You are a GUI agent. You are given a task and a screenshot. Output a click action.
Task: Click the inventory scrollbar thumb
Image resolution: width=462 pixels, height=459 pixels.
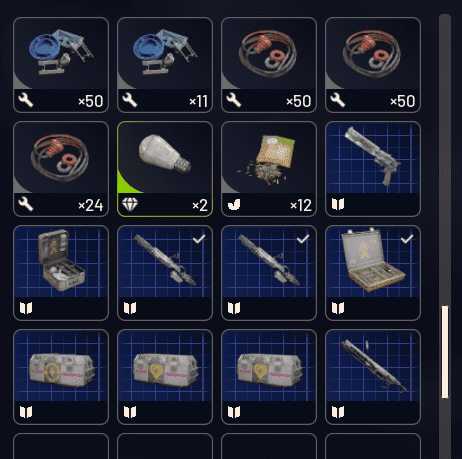tap(445, 352)
